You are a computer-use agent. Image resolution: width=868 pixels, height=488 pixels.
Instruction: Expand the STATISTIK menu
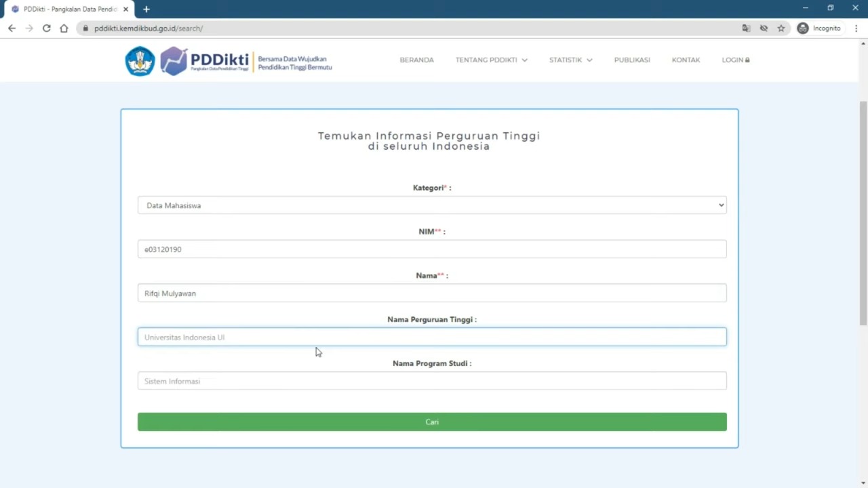570,60
